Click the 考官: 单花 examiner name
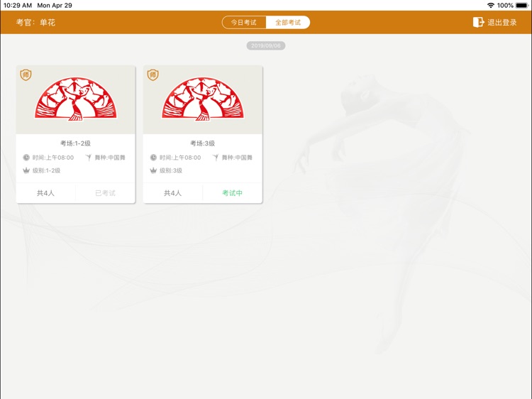 [x=35, y=23]
